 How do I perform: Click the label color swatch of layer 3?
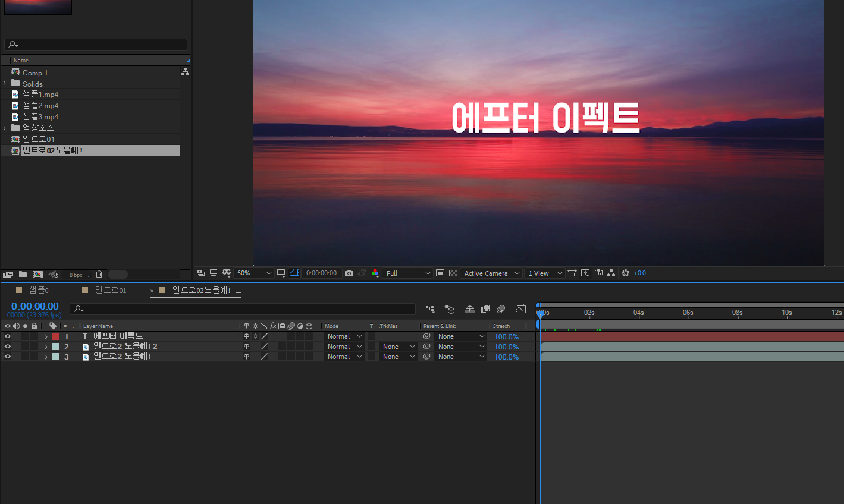[x=55, y=357]
